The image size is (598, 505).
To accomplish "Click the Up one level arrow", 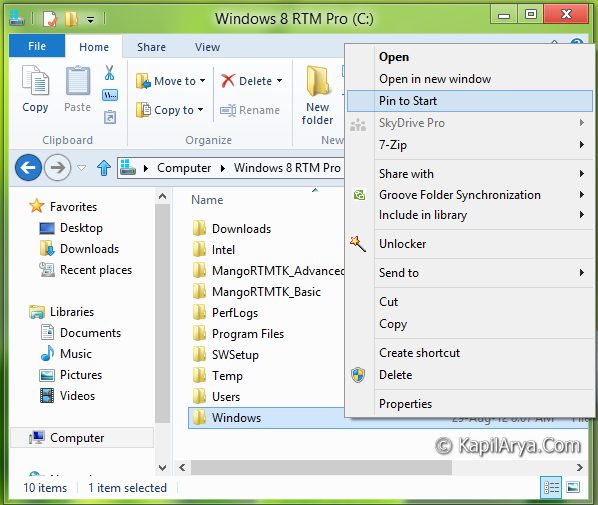I will click(104, 168).
